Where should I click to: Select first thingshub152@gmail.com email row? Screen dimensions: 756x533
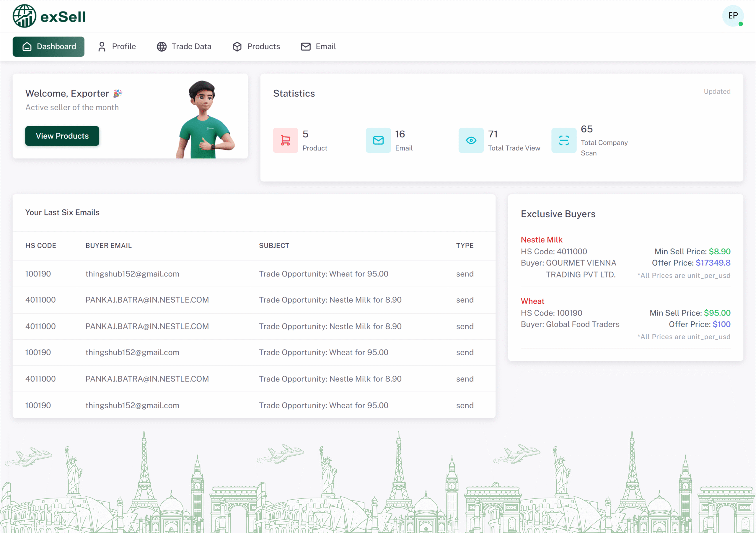tap(132, 274)
